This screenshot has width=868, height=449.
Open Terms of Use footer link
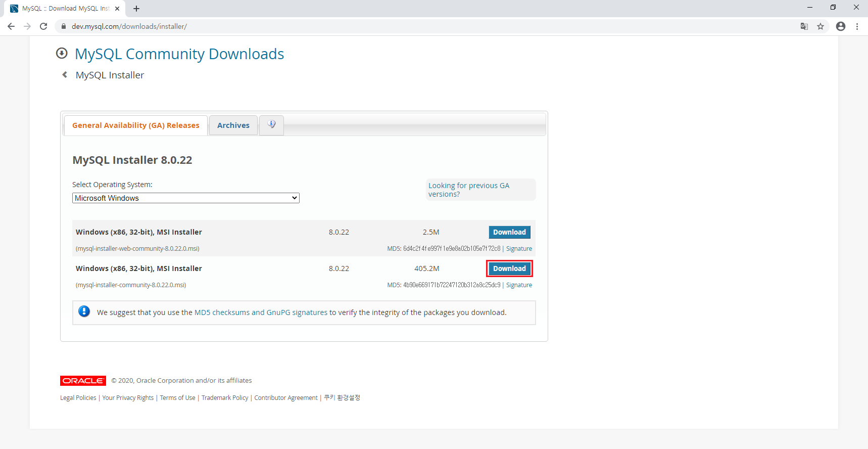point(177,398)
